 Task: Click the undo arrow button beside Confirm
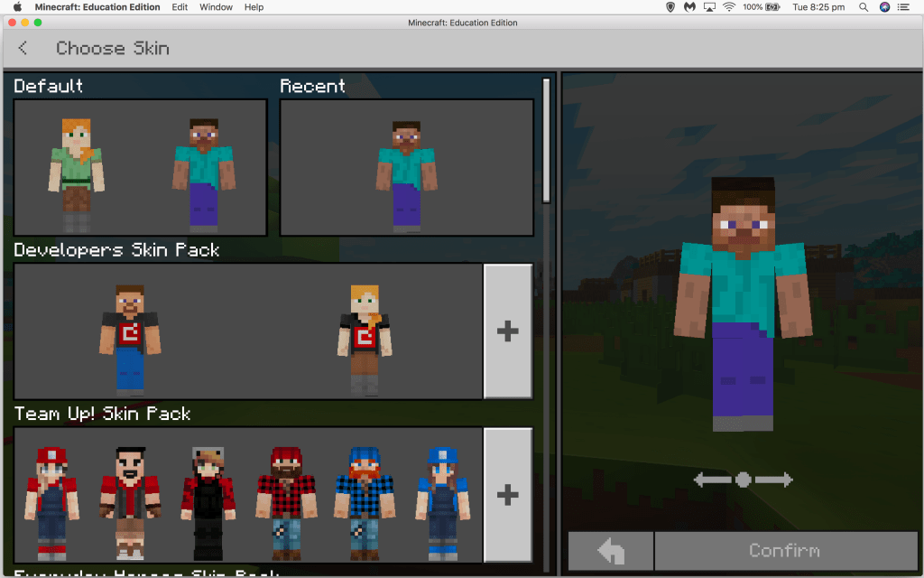pyautogui.click(x=611, y=550)
